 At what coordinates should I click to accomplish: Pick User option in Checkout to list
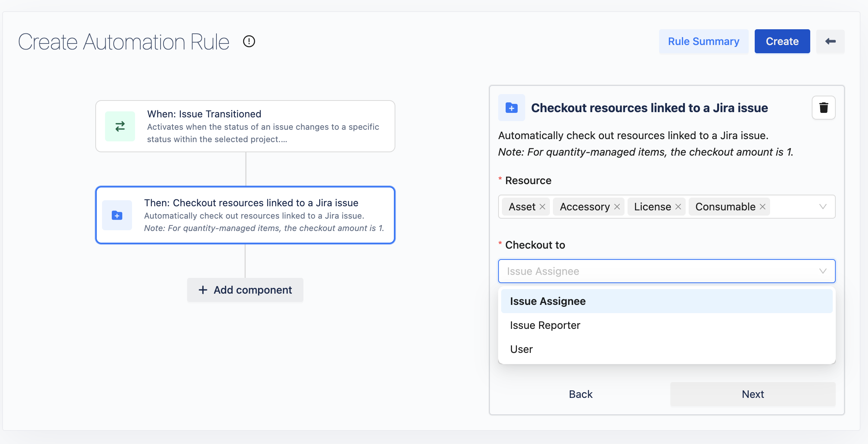pos(521,349)
